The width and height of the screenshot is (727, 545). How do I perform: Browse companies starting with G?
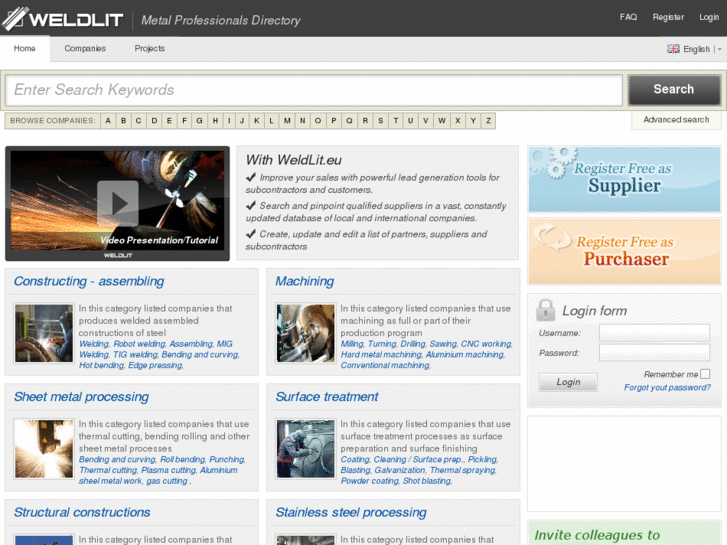199,121
